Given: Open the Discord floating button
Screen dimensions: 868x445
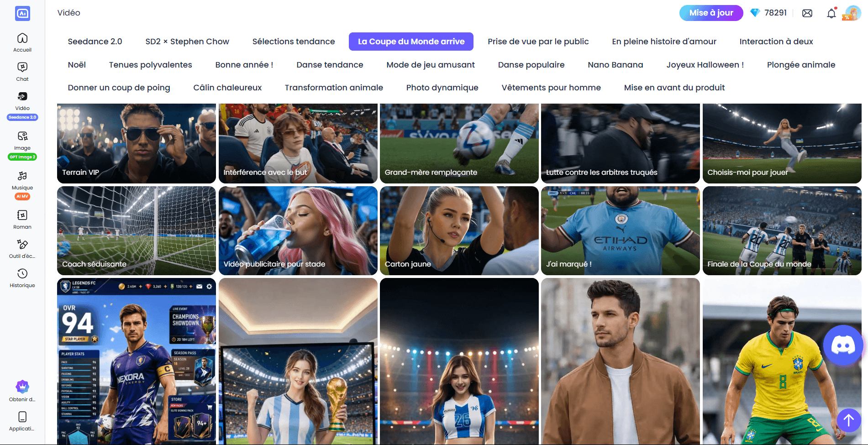Looking at the screenshot, I should click(843, 345).
